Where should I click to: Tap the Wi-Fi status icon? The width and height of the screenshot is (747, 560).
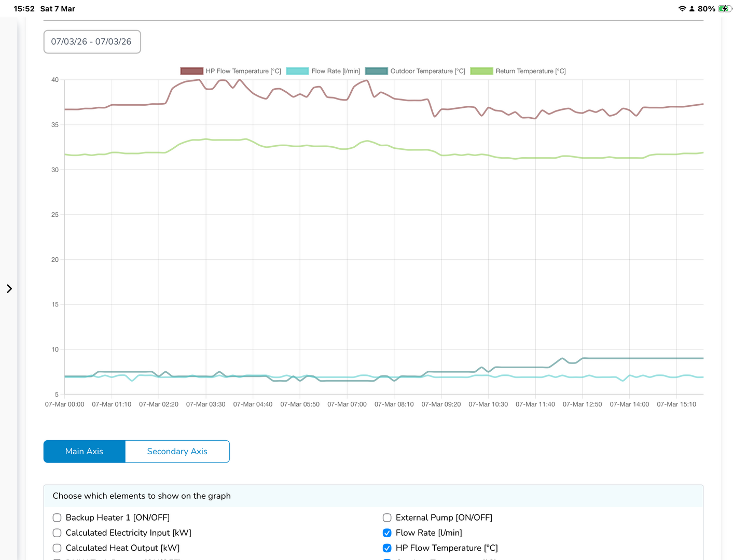tap(682, 9)
